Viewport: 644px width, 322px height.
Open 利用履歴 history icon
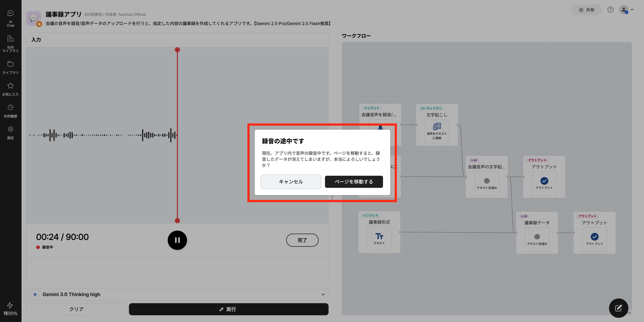10,108
